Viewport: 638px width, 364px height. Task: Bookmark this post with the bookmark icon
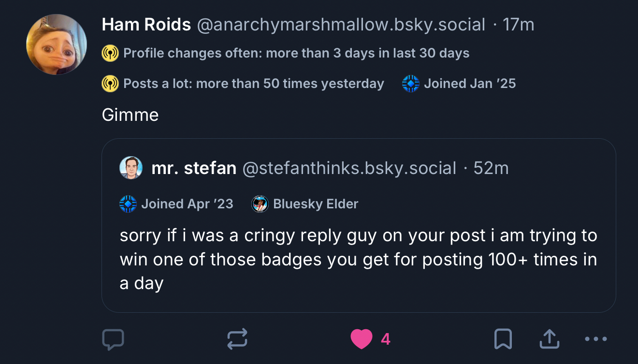(503, 339)
